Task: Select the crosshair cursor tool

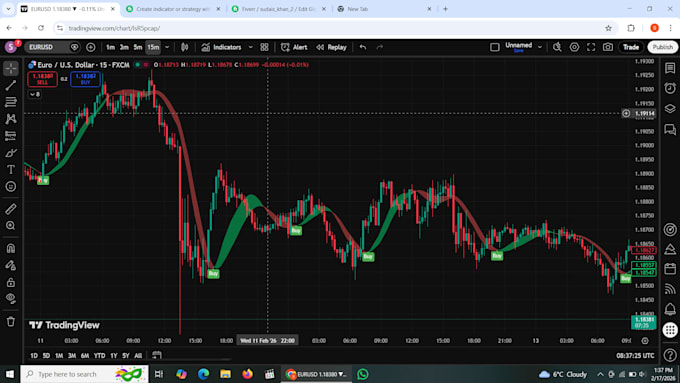Action: coord(11,68)
